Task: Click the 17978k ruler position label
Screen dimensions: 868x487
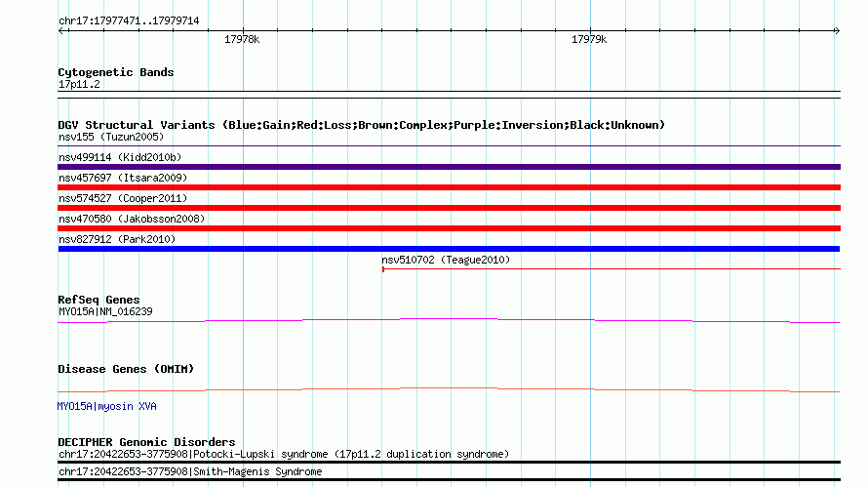Action: coord(242,39)
